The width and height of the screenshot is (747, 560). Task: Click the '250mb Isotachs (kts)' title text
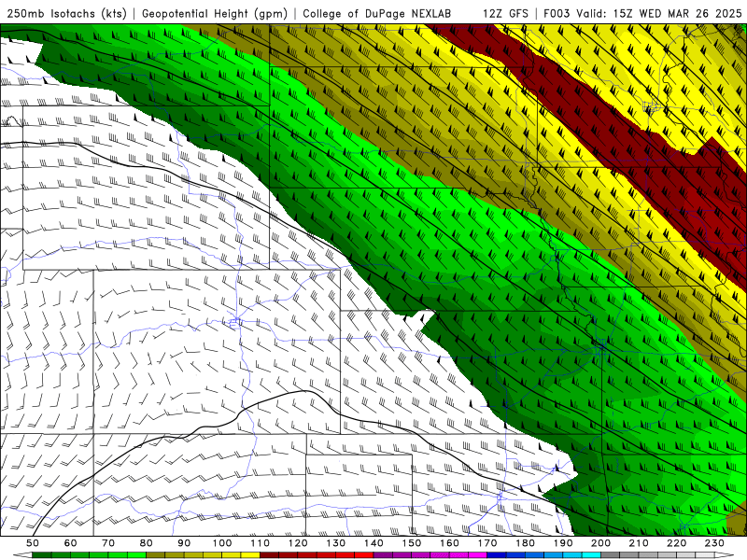(x=66, y=14)
